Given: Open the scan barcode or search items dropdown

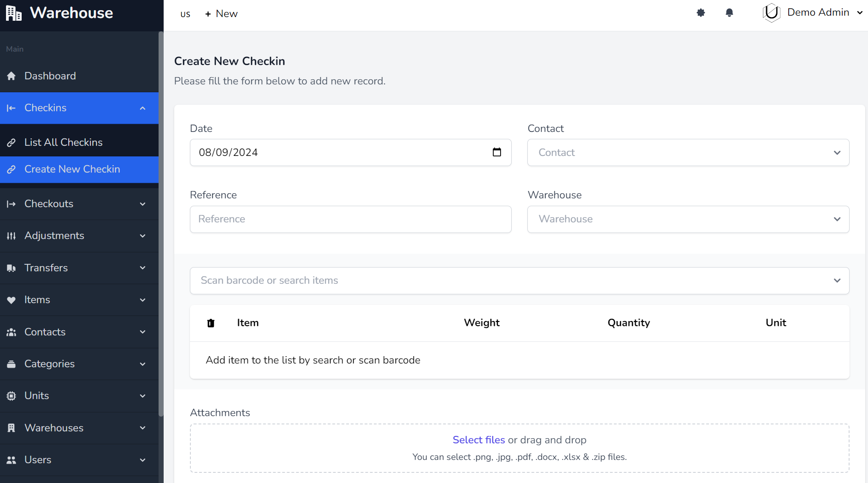Looking at the screenshot, I should click(x=519, y=280).
